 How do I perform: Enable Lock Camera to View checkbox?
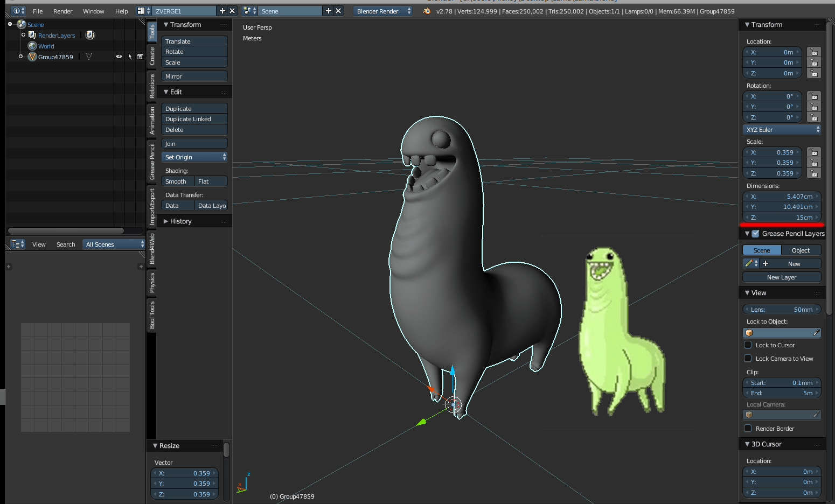click(x=748, y=358)
